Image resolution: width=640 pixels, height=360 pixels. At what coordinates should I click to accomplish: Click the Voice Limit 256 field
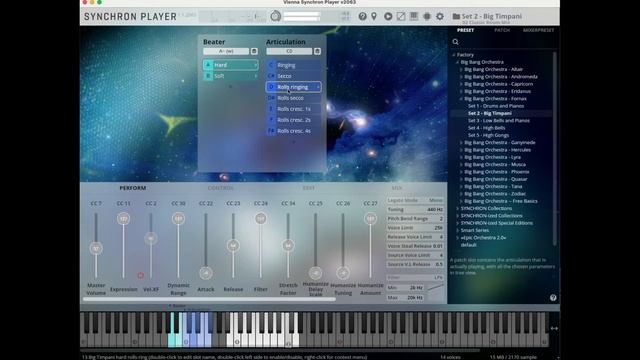[x=415, y=228]
